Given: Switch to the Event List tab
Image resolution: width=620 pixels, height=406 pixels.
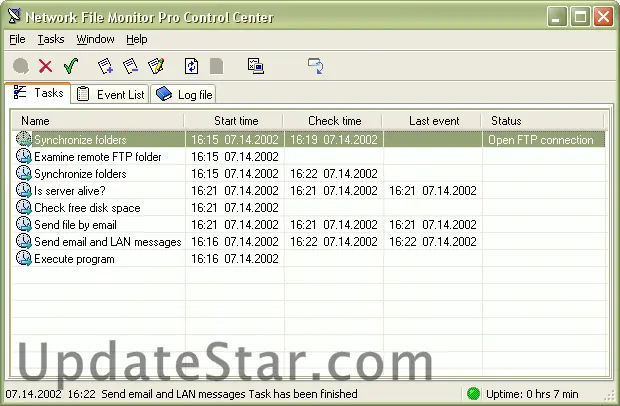Looking at the screenshot, I should (110, 94).
